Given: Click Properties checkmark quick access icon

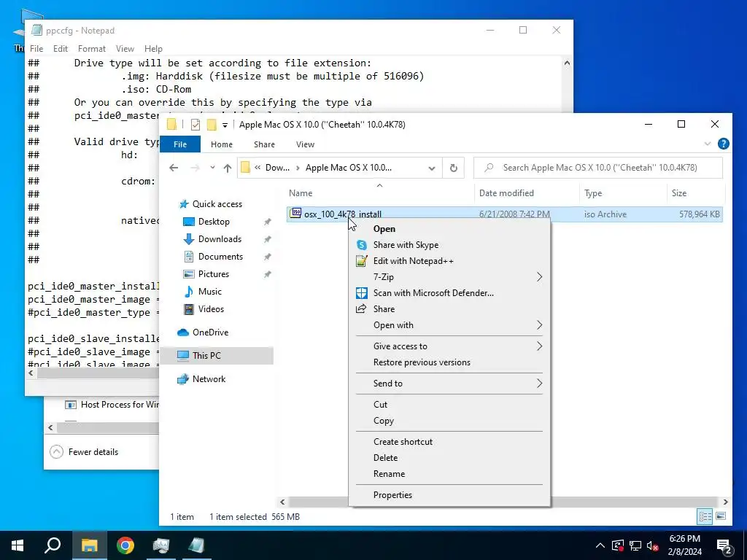Looking at the screenshot, I should click(196, 125).
